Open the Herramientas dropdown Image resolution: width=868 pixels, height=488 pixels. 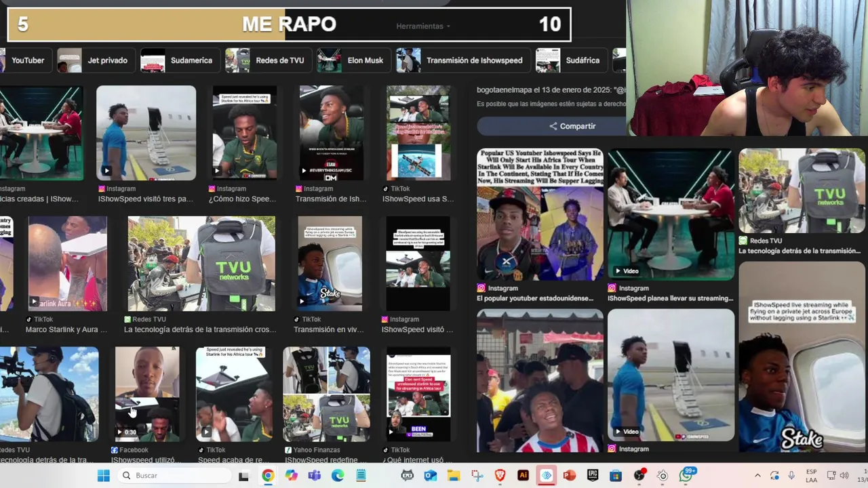(423, 26)
